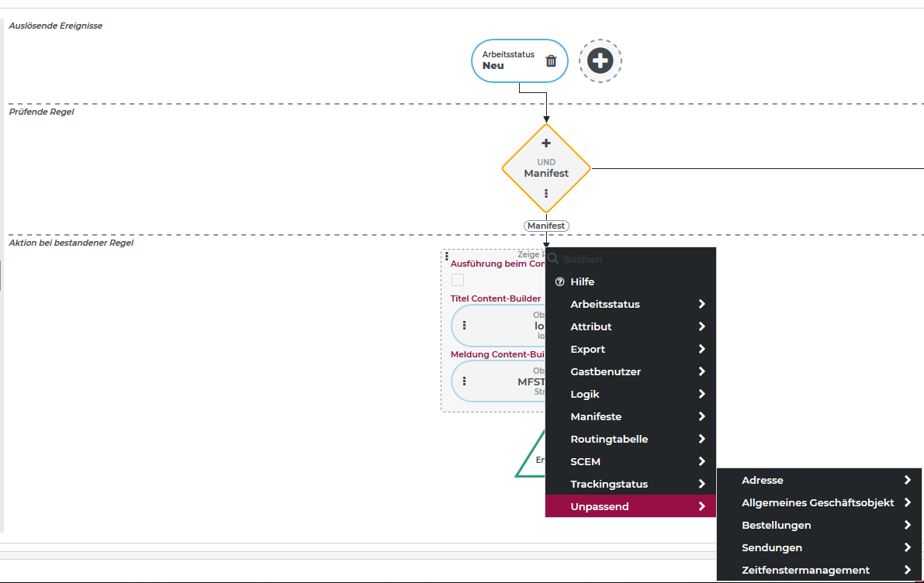Expand the Arbeitsstatus submenu

coord(701,305)
